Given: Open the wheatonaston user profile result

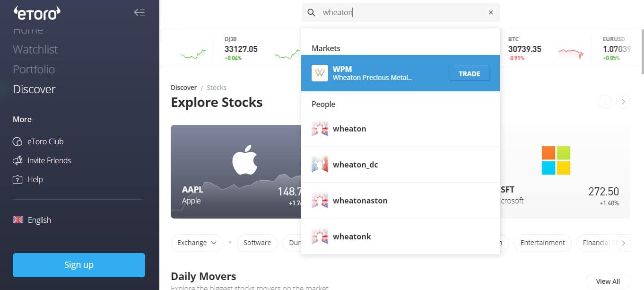Looking at the screenshot, I should point(400,201).
